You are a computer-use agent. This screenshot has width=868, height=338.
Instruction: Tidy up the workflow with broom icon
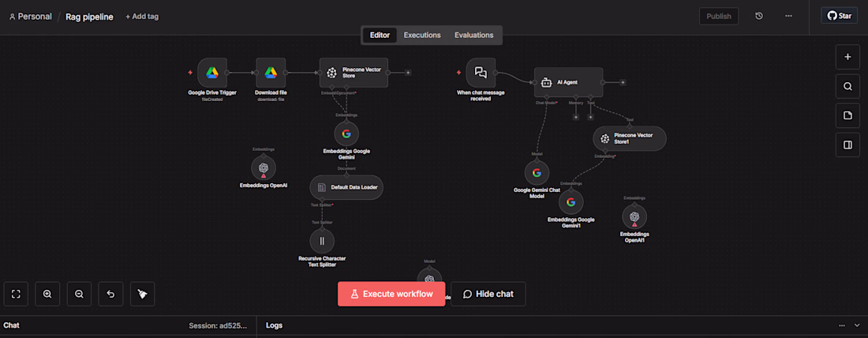tap(142, 295)
